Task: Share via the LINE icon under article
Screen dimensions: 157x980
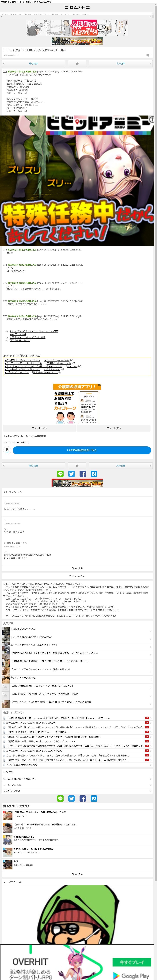Action: (x=60, y=474)
